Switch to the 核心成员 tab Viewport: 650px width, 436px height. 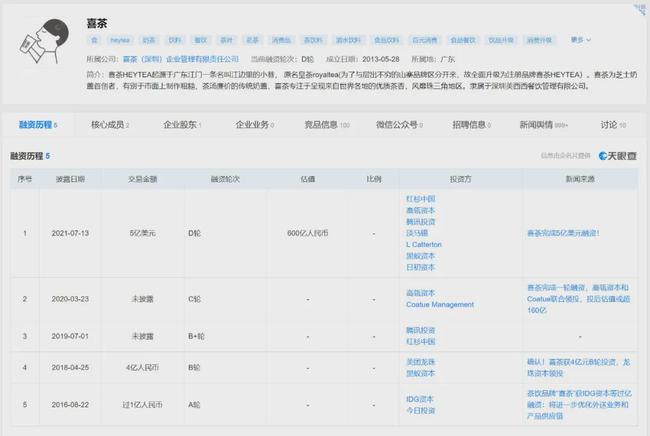(x=110, y=125)
